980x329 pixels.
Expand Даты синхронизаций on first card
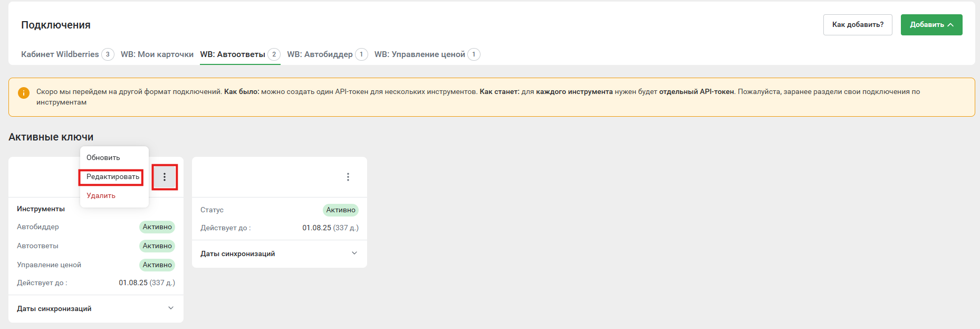(96, 308)
